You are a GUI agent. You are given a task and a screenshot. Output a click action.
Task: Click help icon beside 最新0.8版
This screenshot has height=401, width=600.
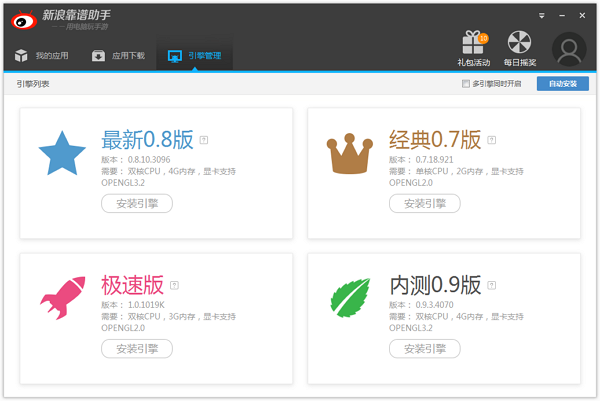coord(204,140)
